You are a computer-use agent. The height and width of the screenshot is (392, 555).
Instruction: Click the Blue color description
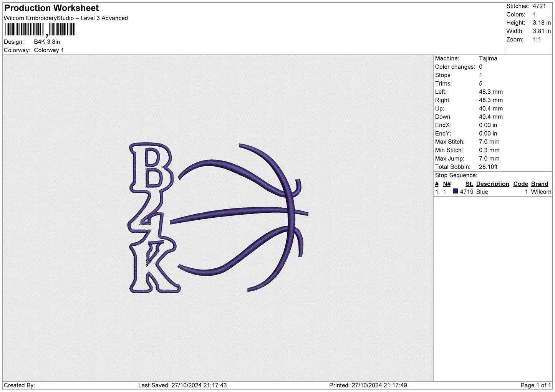482,192
